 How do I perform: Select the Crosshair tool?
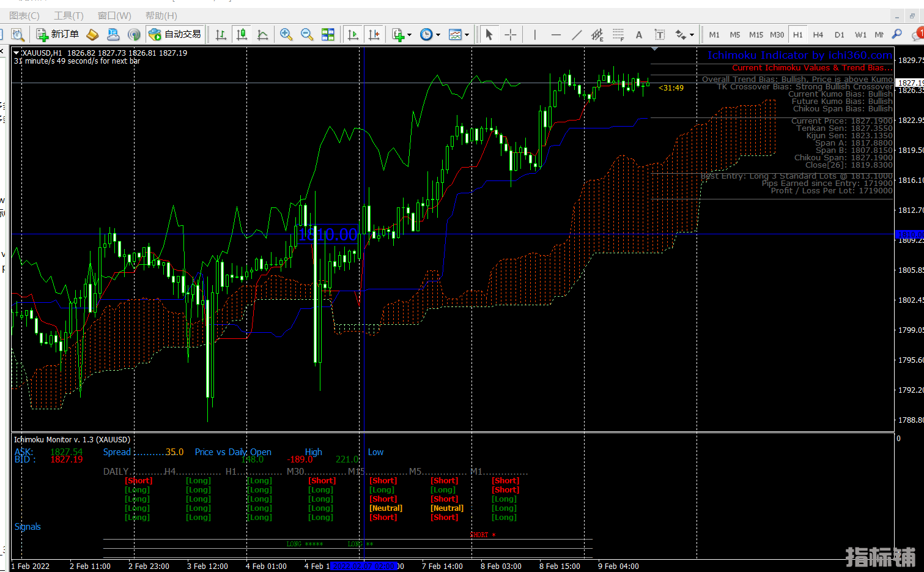pos(511,34)
